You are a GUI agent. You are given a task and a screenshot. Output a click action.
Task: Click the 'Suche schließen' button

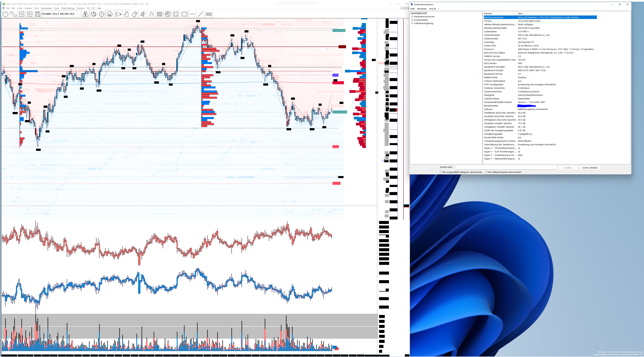tap(590, 168)
